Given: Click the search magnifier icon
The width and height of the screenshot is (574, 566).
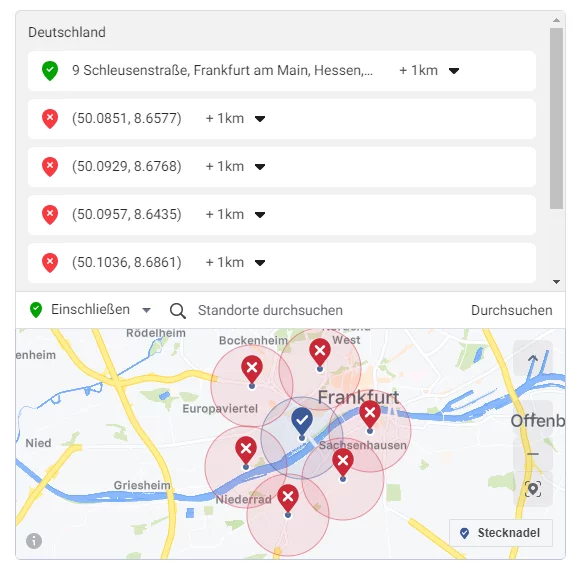Looking at the screenshot, I should 178,311.
